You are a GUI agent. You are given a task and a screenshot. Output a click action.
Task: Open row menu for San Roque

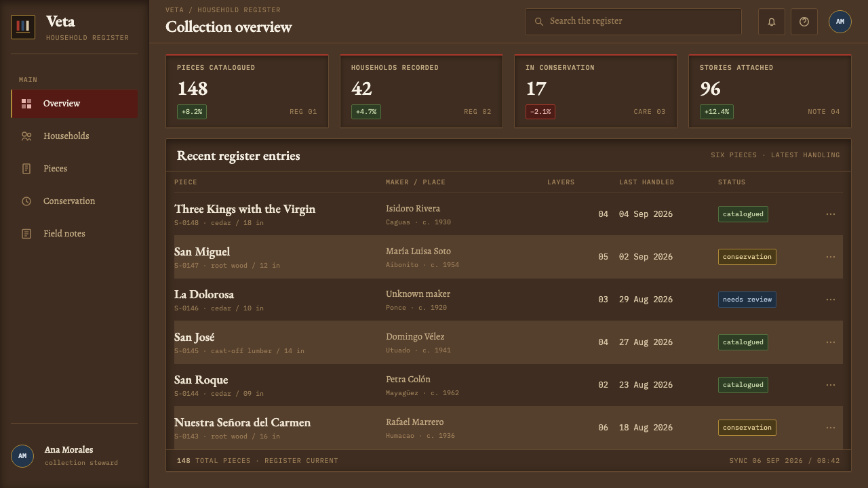pyautogui.click(x=831, y=385)
